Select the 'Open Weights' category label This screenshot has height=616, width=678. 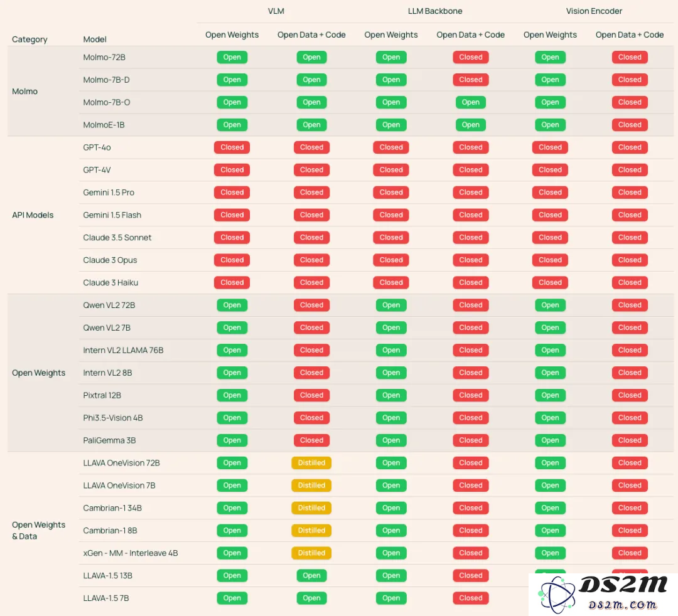[38, 373]
